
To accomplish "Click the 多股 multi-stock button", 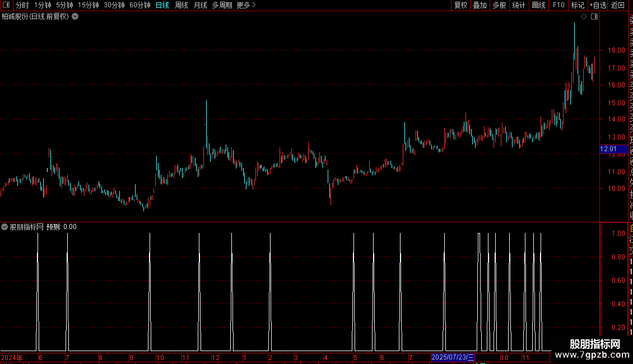I will 499,5.
